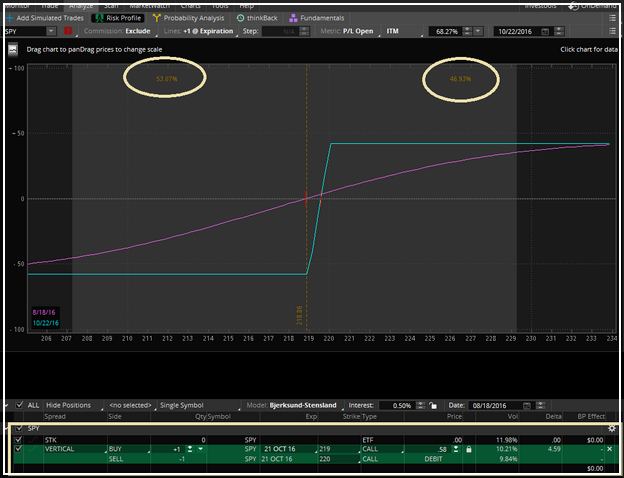Click the stepper next to Interest 0.50%

coord(421,406)
